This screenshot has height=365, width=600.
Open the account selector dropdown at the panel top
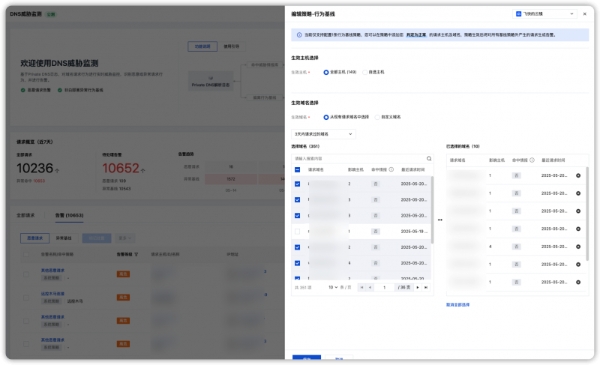point(544,14)
